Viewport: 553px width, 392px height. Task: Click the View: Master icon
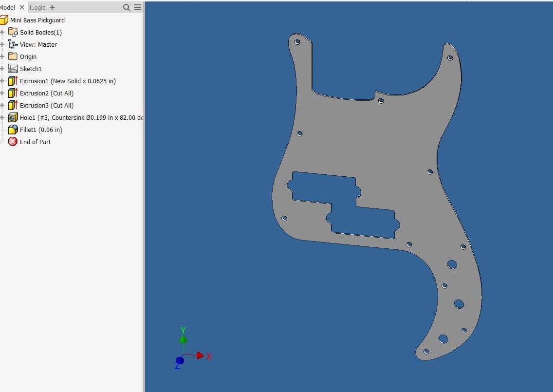pos(13,44)
